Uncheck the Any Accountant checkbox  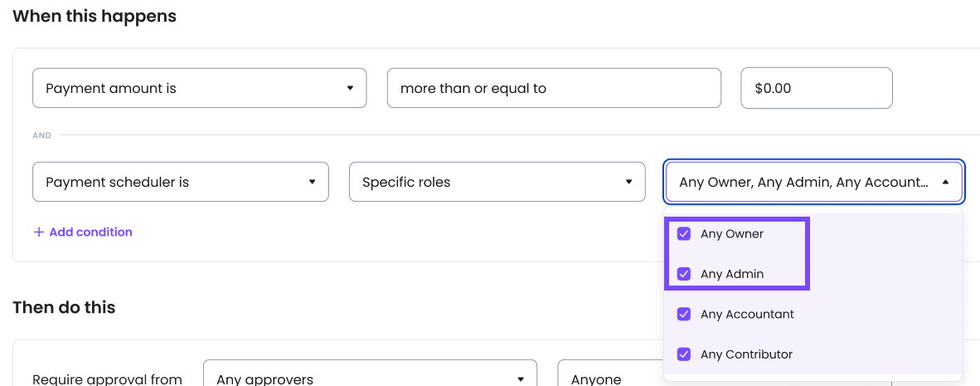684,315
